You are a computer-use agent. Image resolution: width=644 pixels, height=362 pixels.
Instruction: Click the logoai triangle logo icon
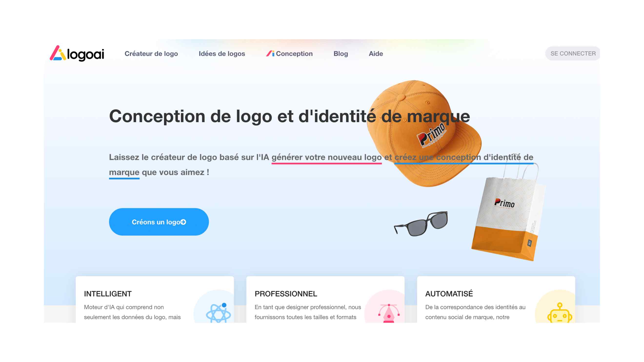pyautogui.click(x=58, y=53)
